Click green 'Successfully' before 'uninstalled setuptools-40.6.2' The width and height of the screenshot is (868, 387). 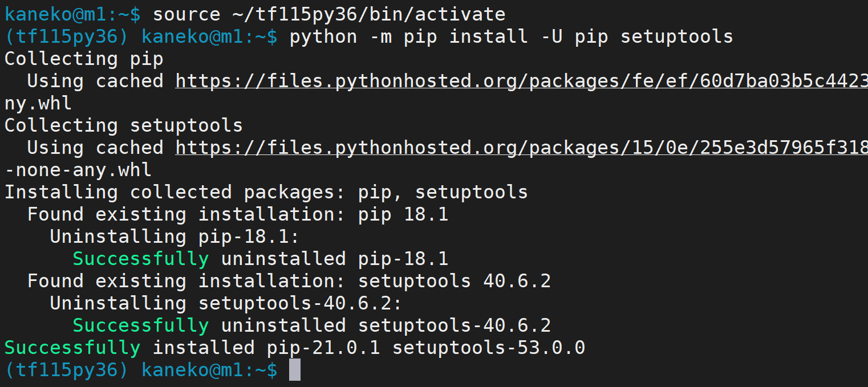tap(140, 326)
